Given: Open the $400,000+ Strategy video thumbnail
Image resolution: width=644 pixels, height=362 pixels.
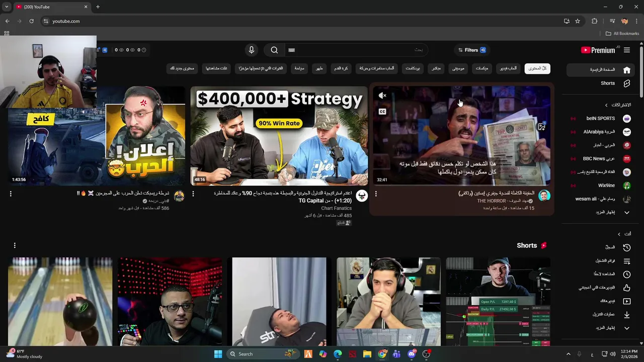Looking at the screenshot, I should pos(279,136).
